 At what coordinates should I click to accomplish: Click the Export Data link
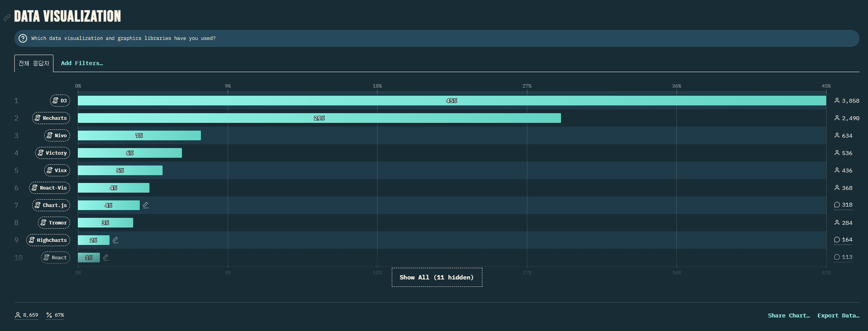coord(838,315)
